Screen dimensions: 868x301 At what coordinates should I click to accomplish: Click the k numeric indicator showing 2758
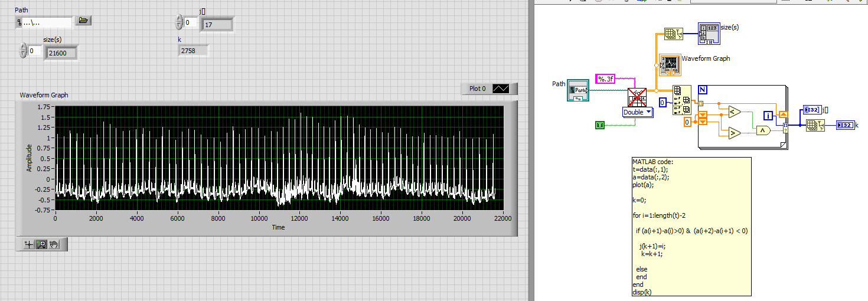coord(192,51)
